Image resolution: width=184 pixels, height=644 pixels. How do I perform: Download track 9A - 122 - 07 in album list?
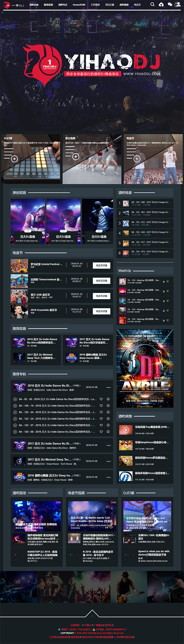pyautogui.click(x=108, y=425)
